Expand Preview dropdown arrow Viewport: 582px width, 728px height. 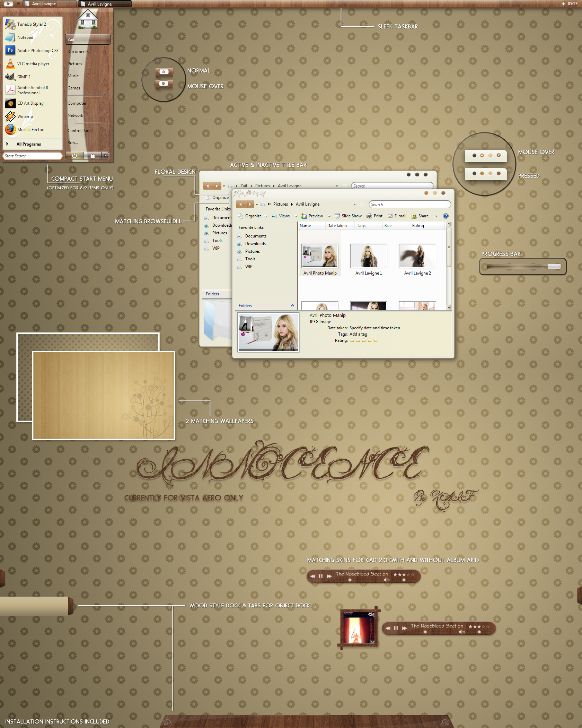click(329, 216)
